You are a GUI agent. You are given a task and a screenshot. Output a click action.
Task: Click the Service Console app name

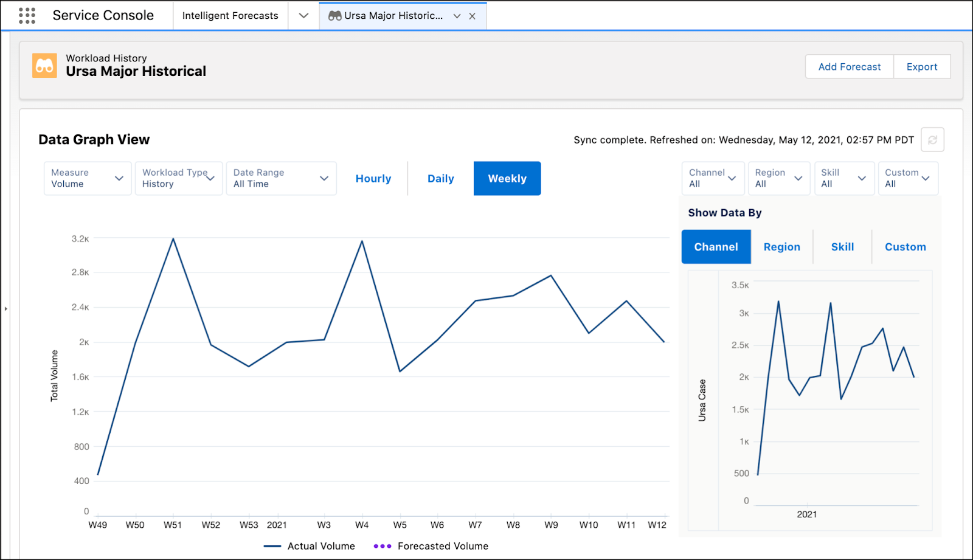pos(103,16)
